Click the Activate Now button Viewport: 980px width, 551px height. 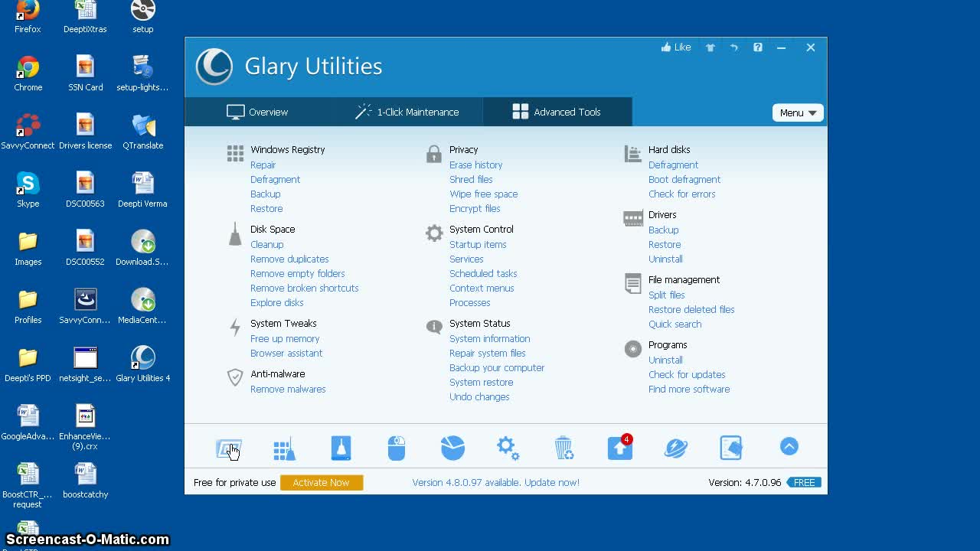pyautogui.click(x=322, y=483)
